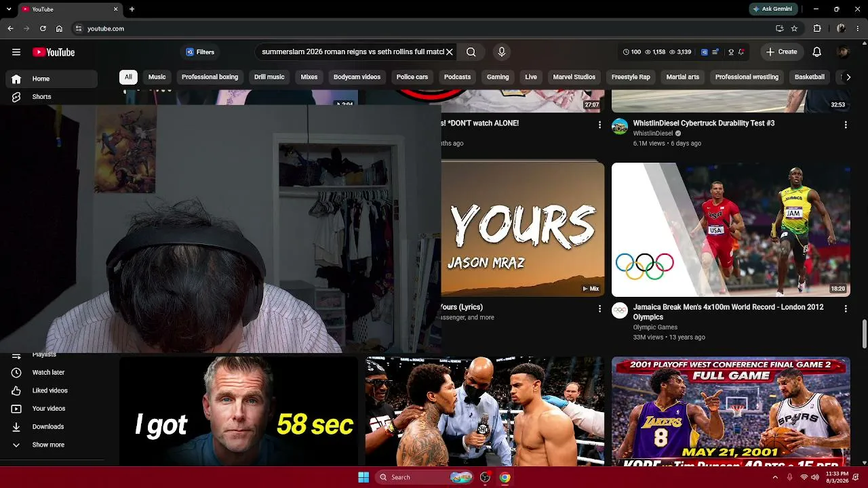The height and width of the screenshot is (488, 868).
Task: Select the Live chip
Action: pos(531,77)
